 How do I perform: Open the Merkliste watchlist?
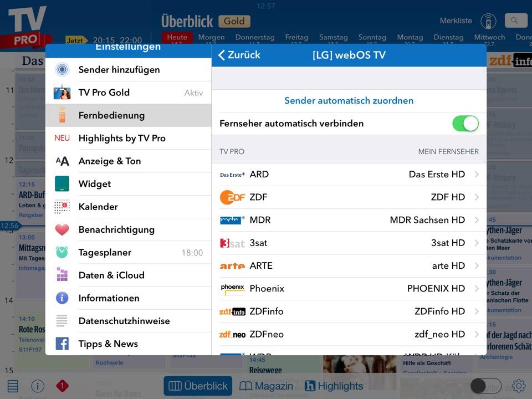click(x=456, y=21)
